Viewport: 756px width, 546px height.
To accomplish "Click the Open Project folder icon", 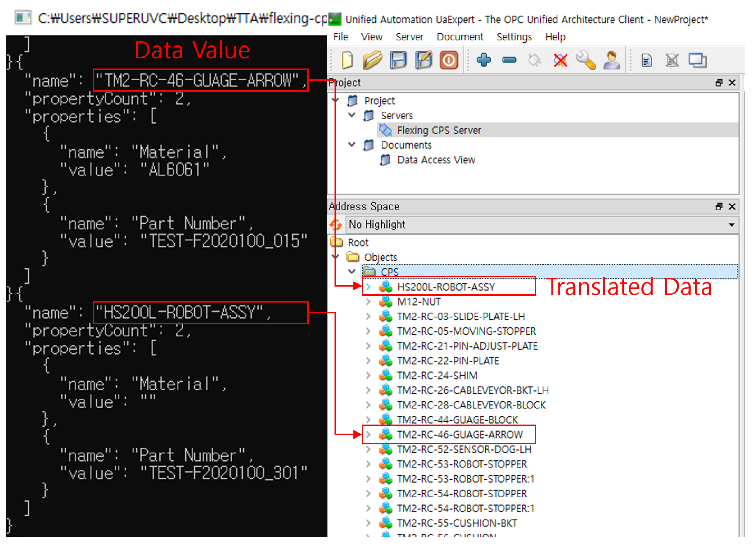I will point(372,60).
